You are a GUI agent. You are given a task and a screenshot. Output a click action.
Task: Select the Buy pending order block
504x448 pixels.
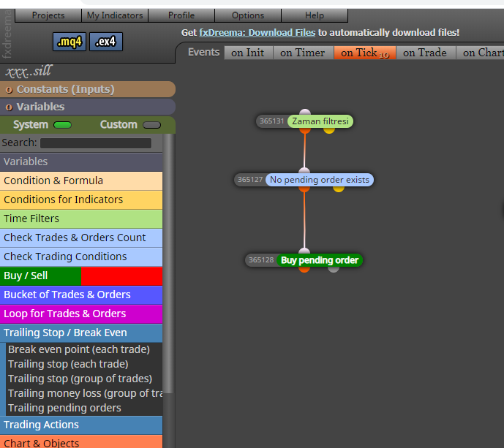pyautogui.click(x=320, y=260)
